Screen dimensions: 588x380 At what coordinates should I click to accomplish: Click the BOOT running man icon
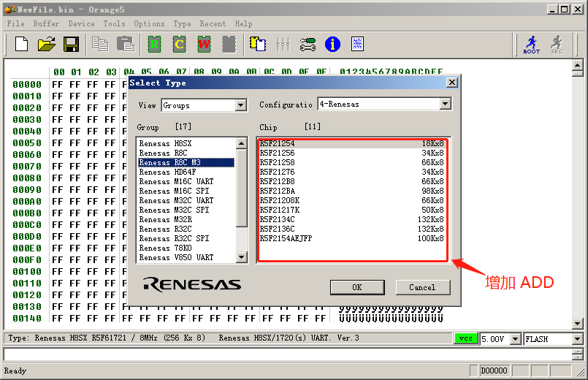click(x=531, y=45)
